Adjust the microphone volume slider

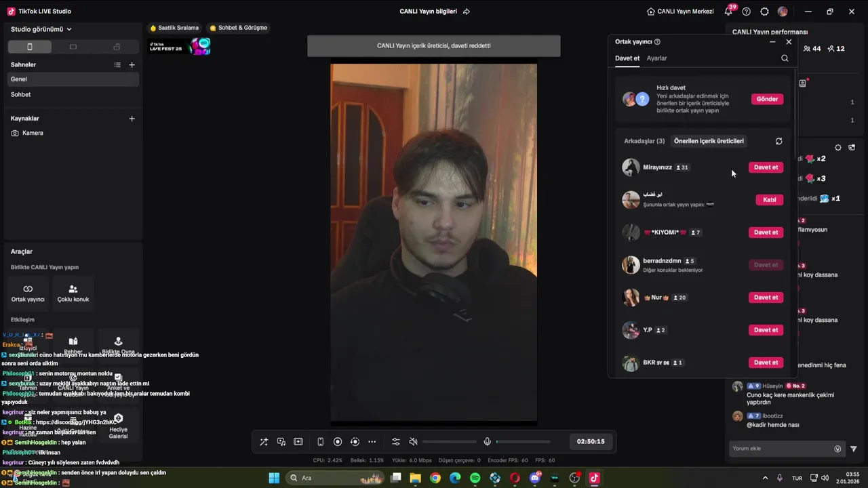(523, 442)
